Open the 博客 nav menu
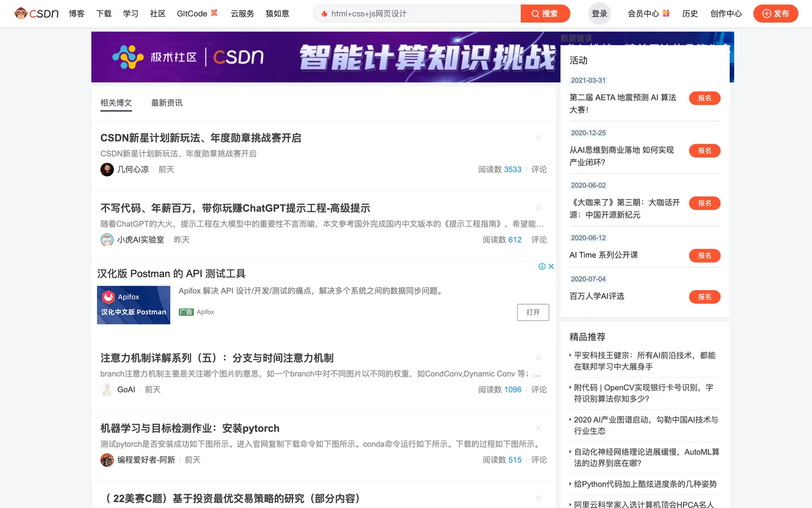The height and width of the screenshot is (508, 812). tap(77, 14)
